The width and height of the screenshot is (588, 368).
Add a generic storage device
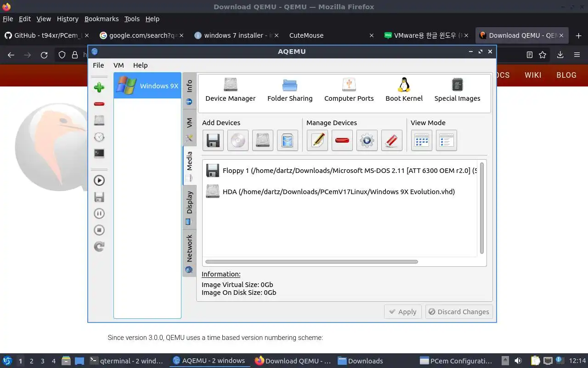287,140
